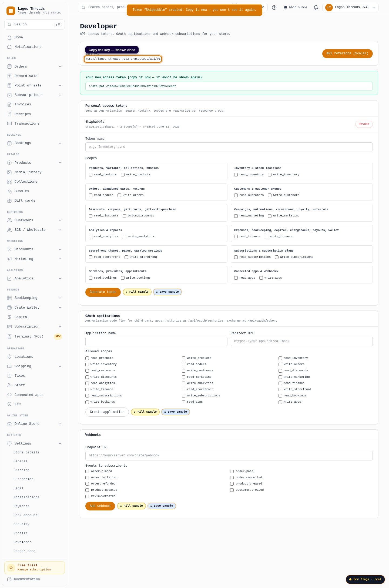
Task: Click the Collections grid icon
Action: [x=9, y=182]
